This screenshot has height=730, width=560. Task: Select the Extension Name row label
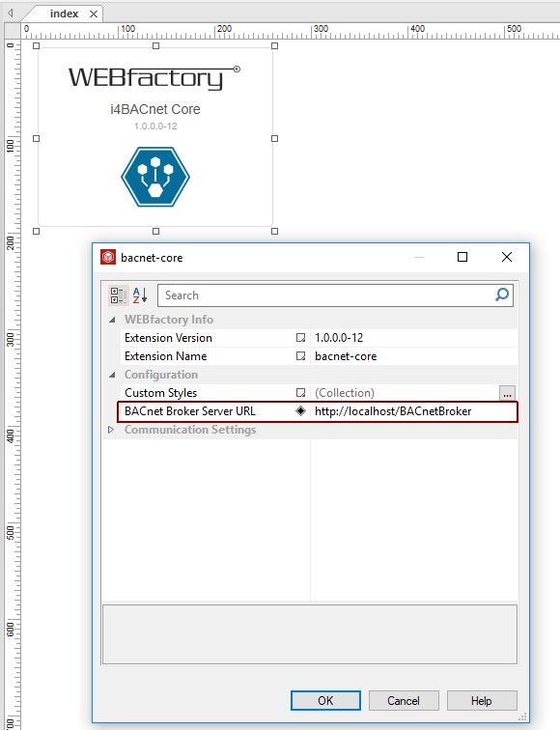point(165,356)
